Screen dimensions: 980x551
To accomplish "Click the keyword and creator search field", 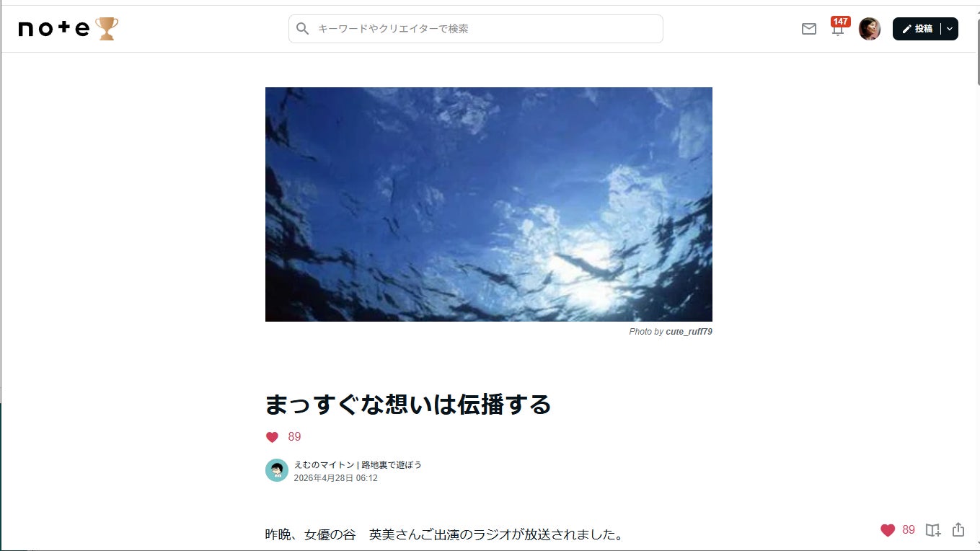I will [x=476, y=29].
